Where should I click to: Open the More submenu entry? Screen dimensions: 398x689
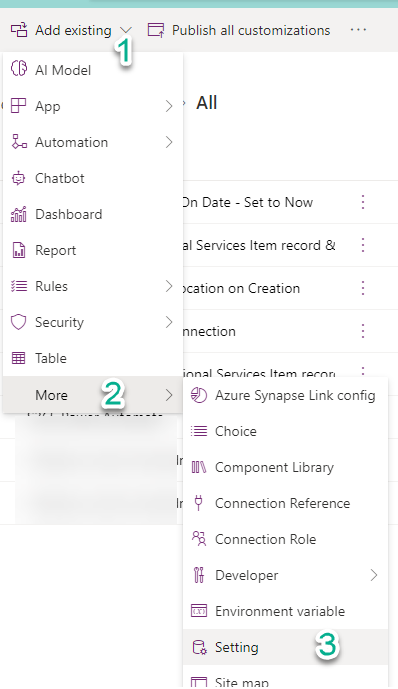click(93, 395)
